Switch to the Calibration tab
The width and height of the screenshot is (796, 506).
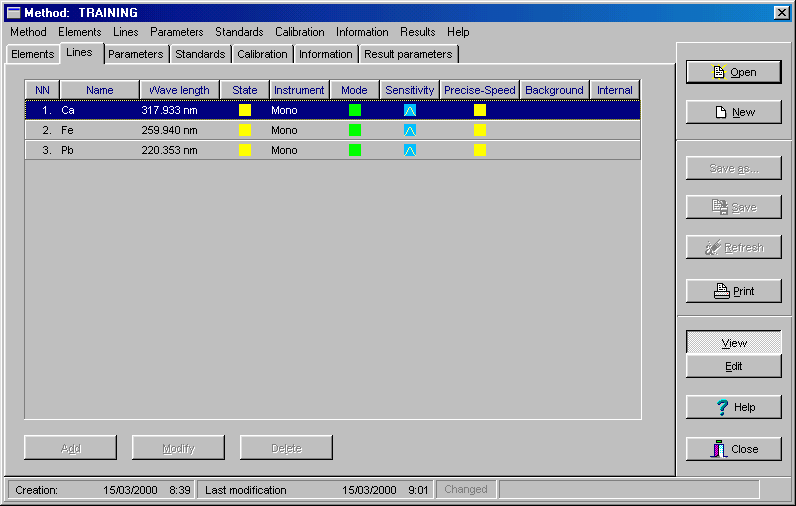click(x=262, y=54)
